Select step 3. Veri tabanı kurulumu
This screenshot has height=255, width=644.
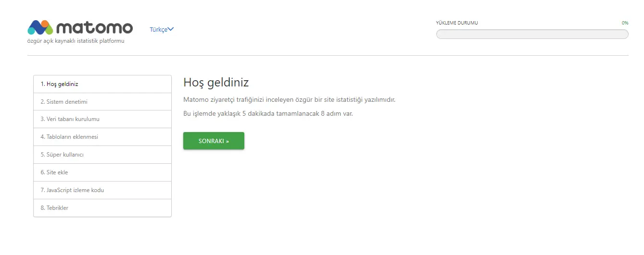tap(102, 119)
